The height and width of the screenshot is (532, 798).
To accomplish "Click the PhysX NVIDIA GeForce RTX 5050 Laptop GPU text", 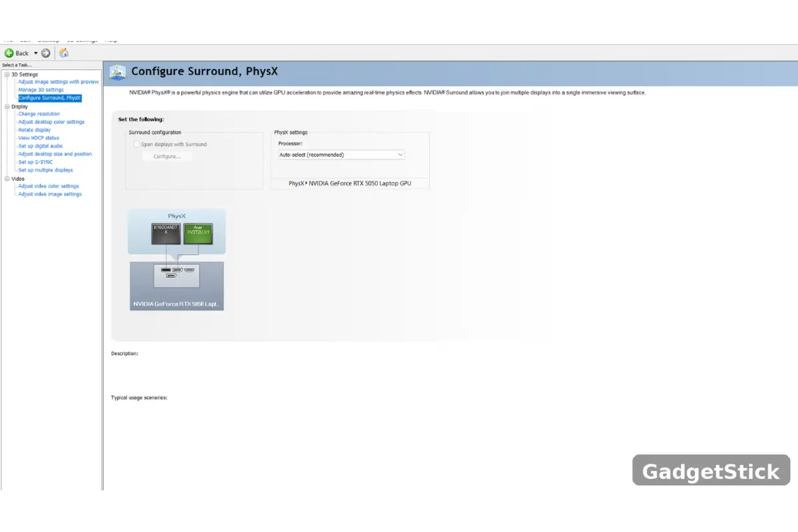I will coord(350,183).
